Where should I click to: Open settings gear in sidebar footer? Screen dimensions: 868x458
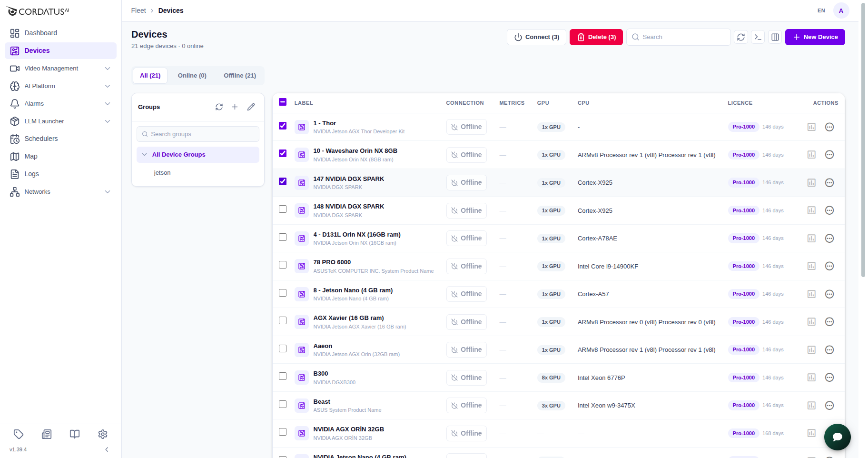click(103, 434)
